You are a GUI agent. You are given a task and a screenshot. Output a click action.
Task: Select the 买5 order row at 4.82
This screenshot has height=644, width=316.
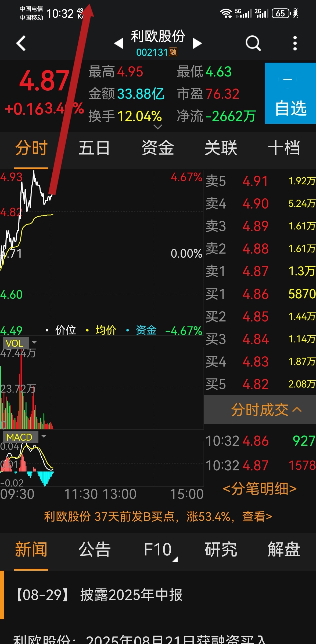point(260,384)
